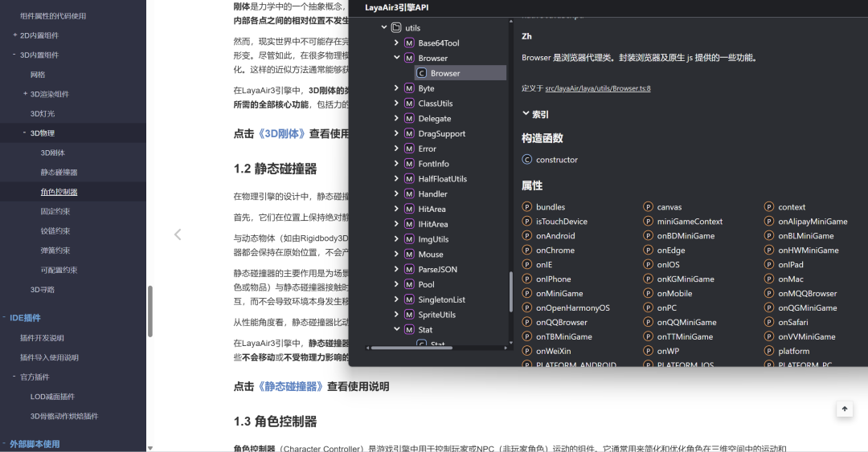The image size is (868, 452).
Task: Click the utils folder icon
Action: click(396, 27)
